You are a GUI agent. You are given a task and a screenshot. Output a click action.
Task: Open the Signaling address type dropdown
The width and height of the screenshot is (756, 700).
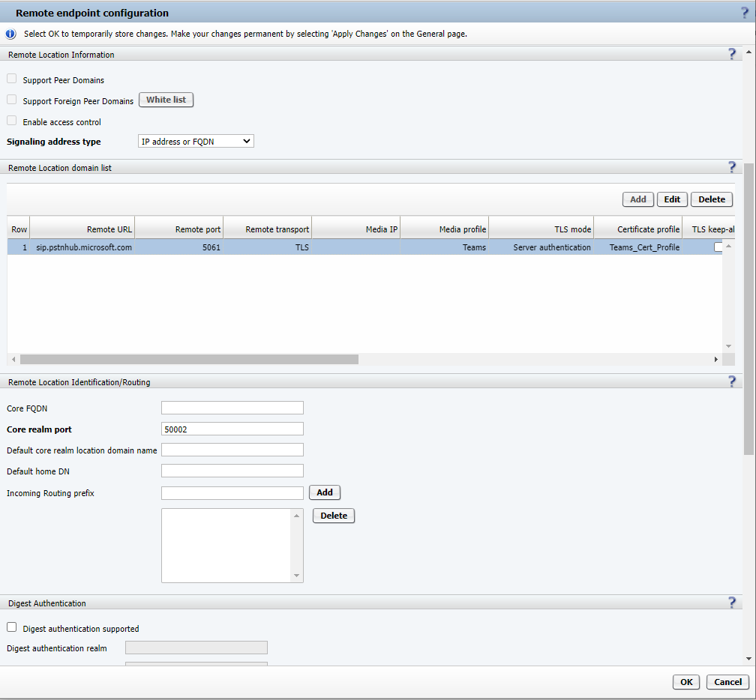click(196, 141)
